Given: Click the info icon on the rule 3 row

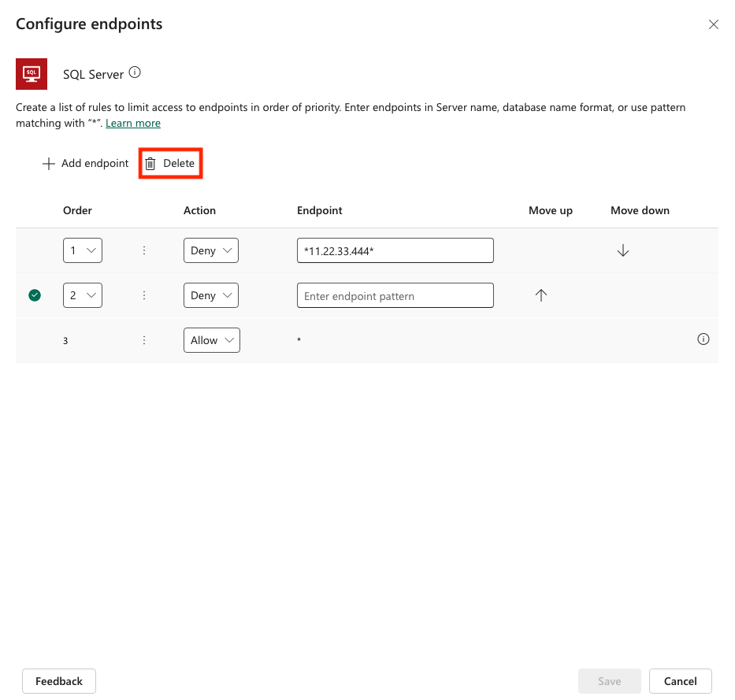Looking at the screenshot, I should click(703, 339).
